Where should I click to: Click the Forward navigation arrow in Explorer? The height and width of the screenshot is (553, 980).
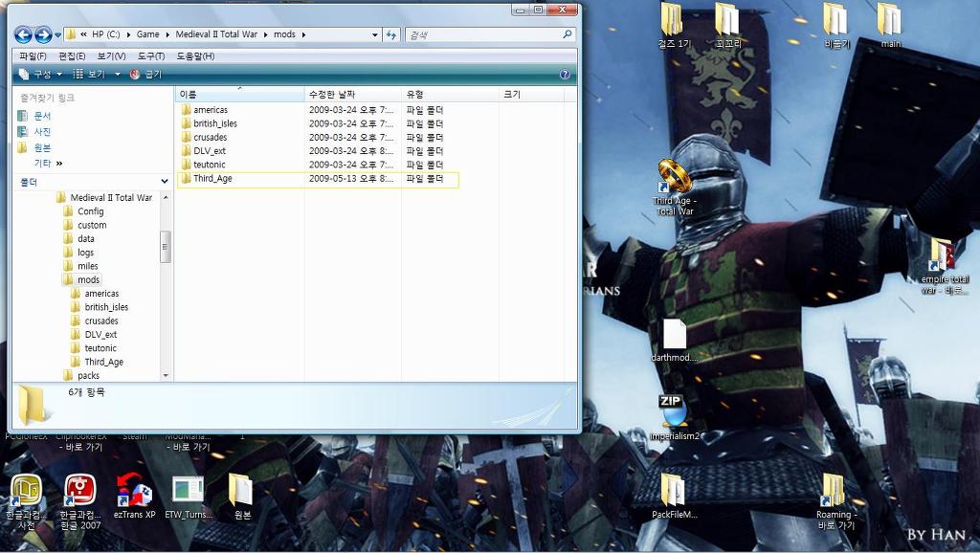click(x=43, y=34)
